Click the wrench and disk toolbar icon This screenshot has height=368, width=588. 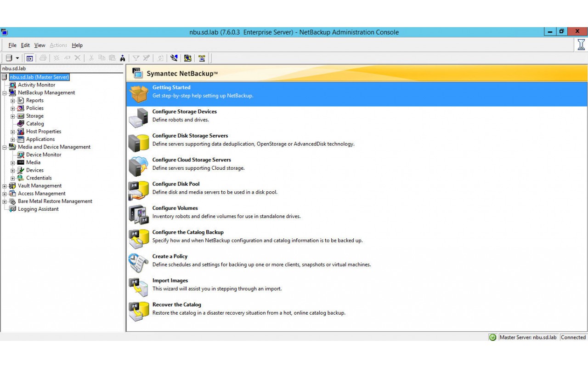coord(174,58)
